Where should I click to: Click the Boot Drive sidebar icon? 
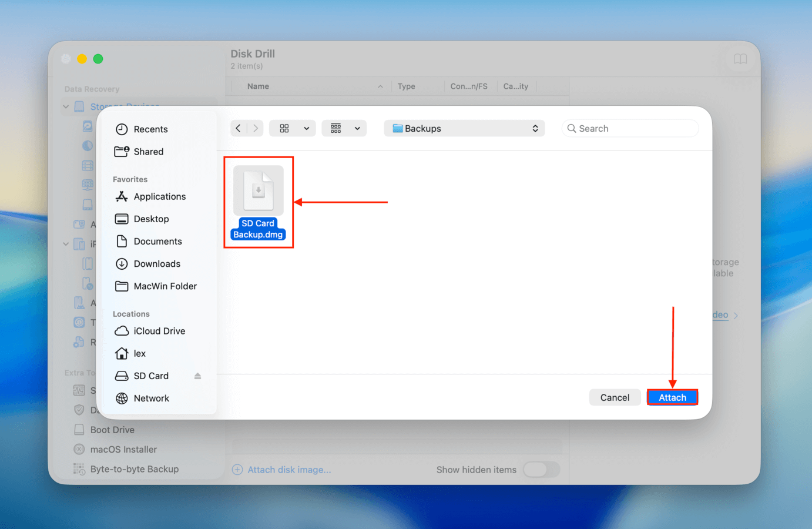79,430
